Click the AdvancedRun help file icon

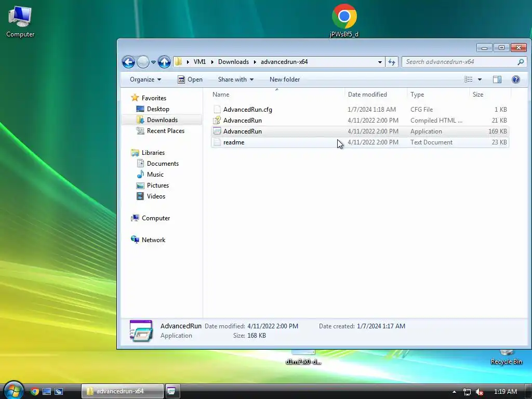click(x=217, y=120)
